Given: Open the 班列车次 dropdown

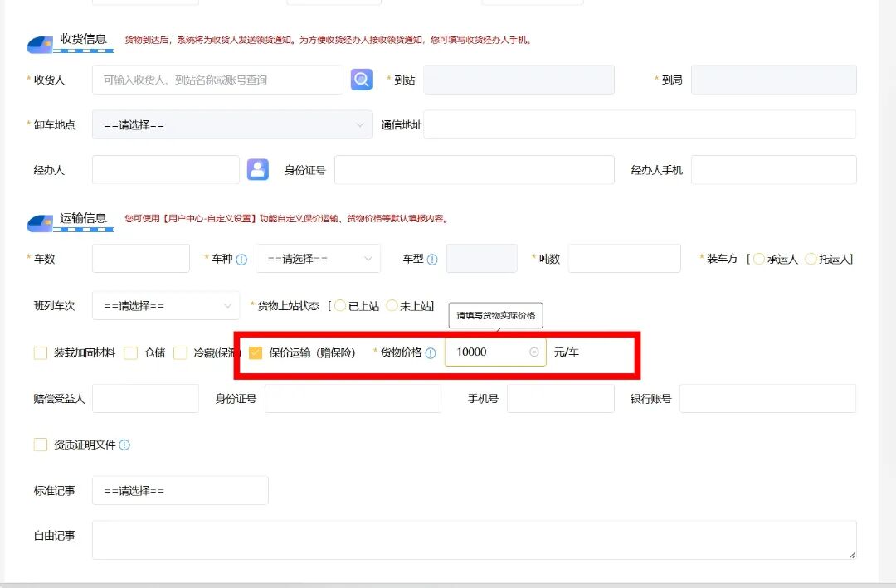Looking at the screenshot, I should point(166,306).
